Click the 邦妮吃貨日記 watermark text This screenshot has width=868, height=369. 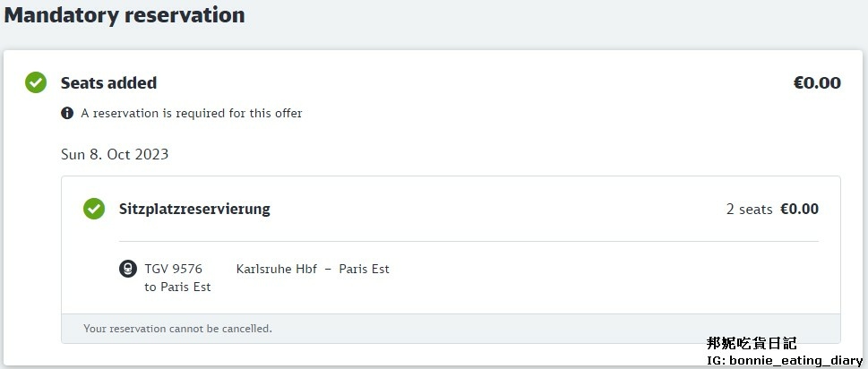pos(751,343)
